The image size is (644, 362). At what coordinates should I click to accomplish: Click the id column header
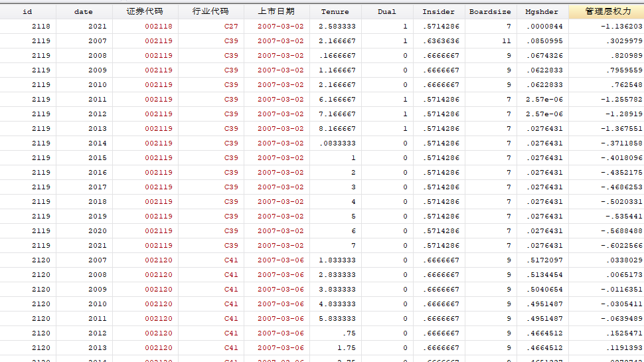[27, 11]
